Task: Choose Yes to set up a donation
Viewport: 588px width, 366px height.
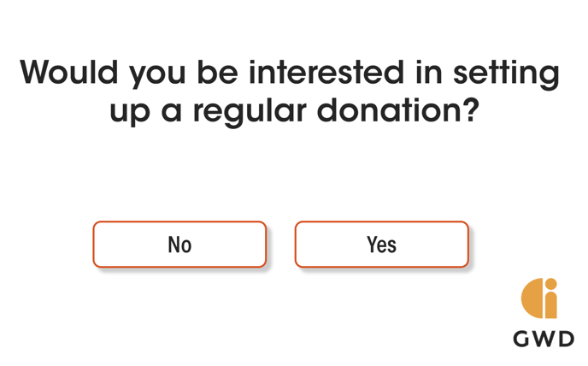Action: coord(381,245)
